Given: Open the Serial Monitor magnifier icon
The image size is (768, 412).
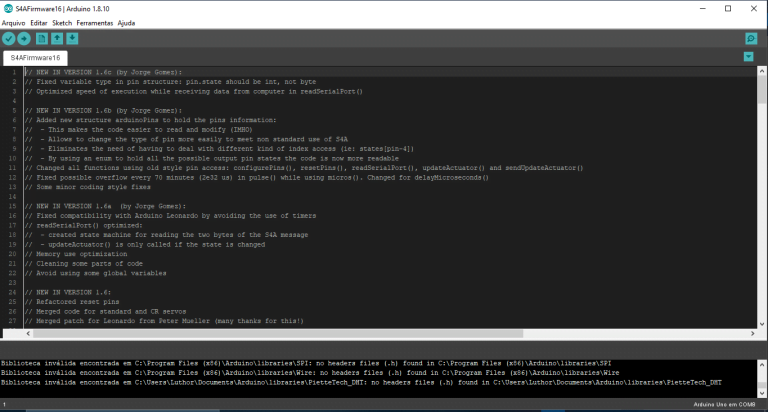Looking at the screenshot, I should [751, 38].
